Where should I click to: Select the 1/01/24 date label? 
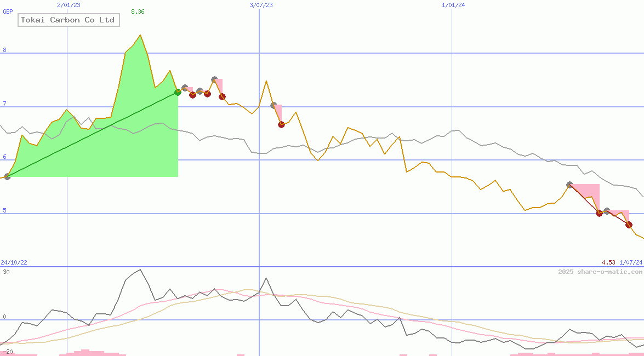(x=453, y=5)
